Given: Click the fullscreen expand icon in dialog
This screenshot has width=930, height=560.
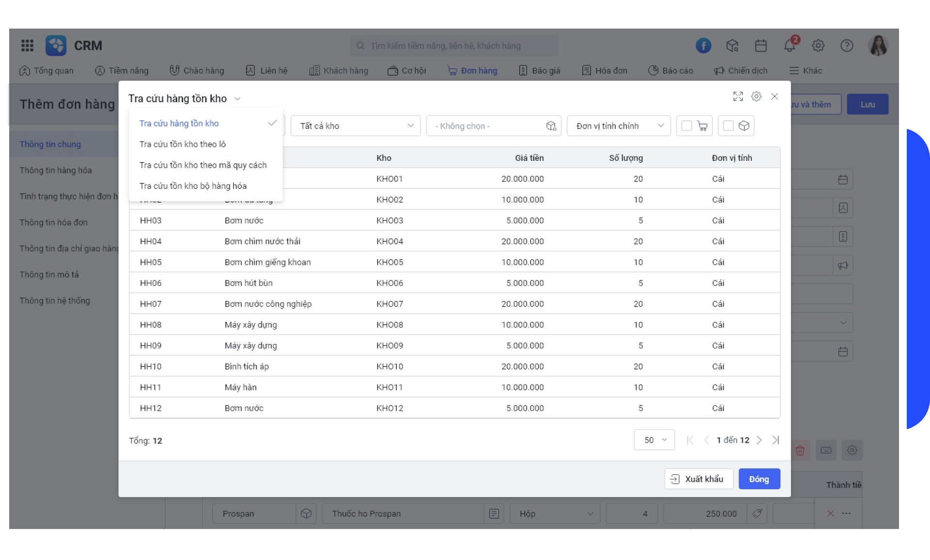Looking at the screenshot, I should click(x=738, y=96).
